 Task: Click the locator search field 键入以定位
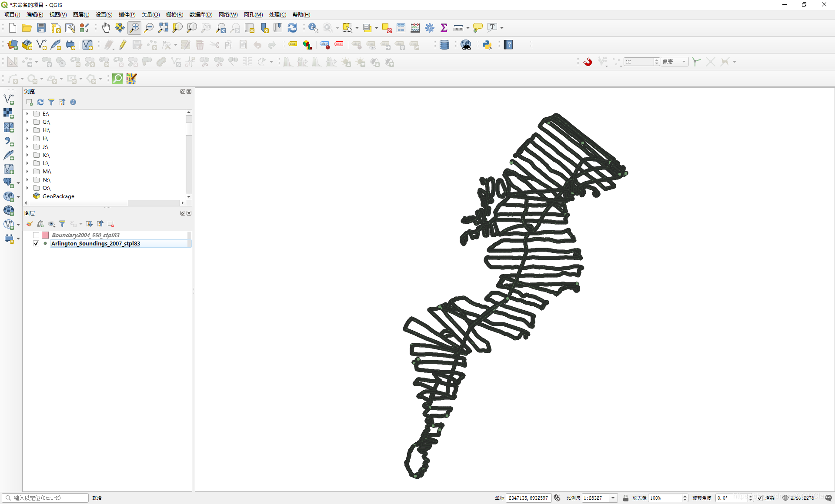[x=46, y=498]
